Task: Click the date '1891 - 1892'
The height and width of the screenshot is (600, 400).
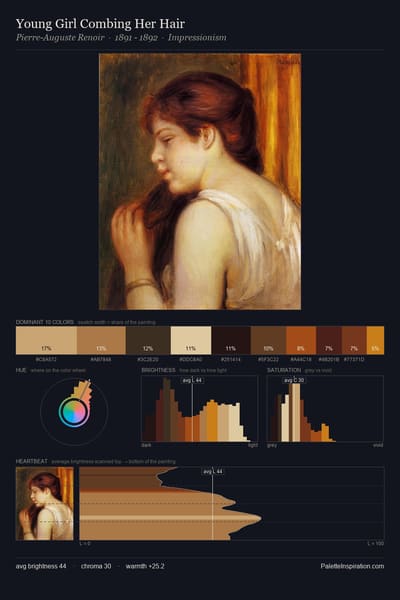Action: point(136,38)
